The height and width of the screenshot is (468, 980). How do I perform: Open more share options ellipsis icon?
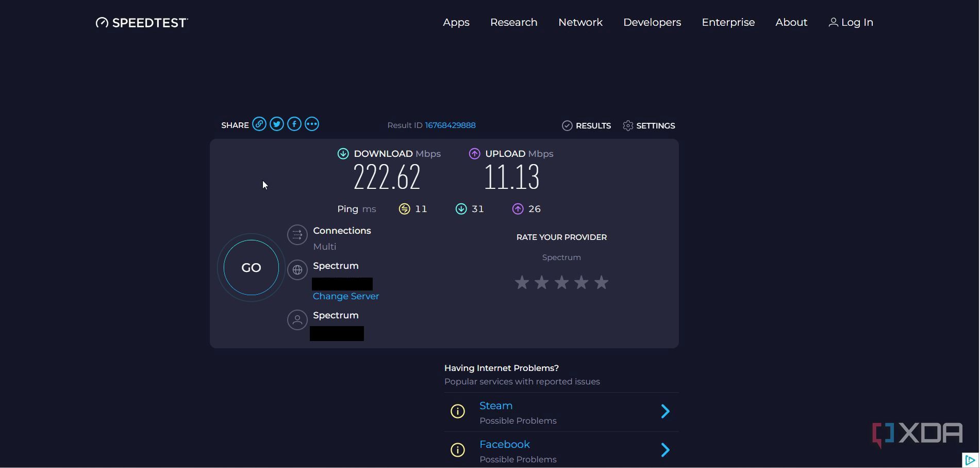312,124
